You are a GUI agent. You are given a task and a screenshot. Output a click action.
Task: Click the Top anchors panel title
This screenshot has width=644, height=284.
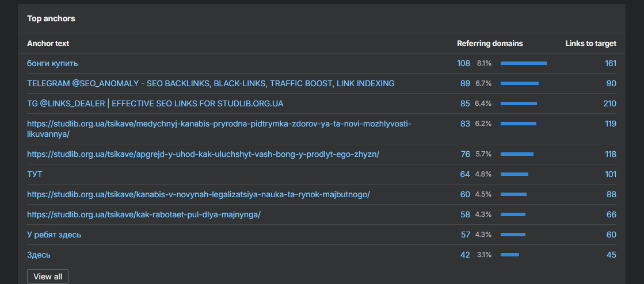pos(51,18)
